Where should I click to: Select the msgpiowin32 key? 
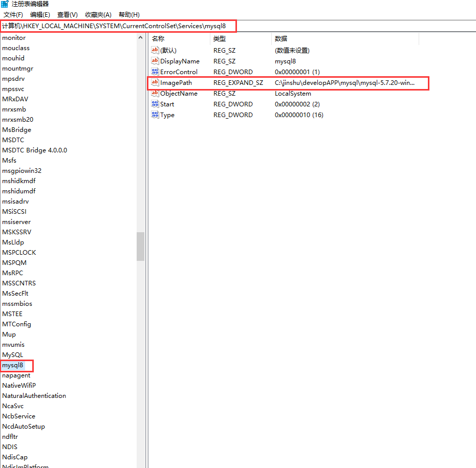(22, 171)
